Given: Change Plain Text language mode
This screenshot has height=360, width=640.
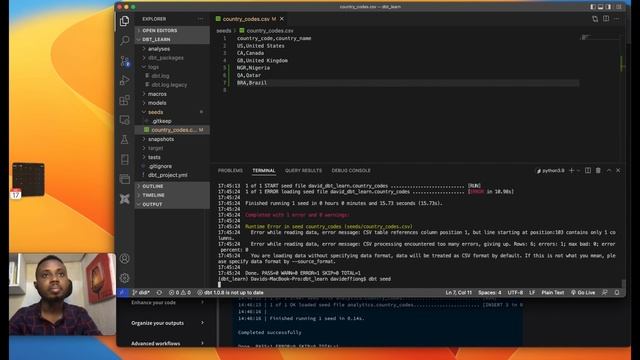Looking at the screenshot, I should [553, 293].
